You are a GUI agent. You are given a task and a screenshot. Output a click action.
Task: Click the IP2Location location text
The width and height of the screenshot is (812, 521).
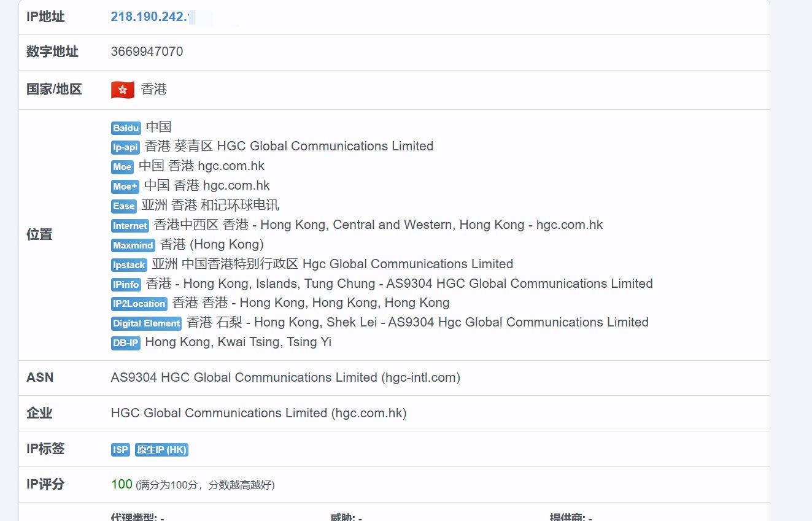click(x=311, y=303)
